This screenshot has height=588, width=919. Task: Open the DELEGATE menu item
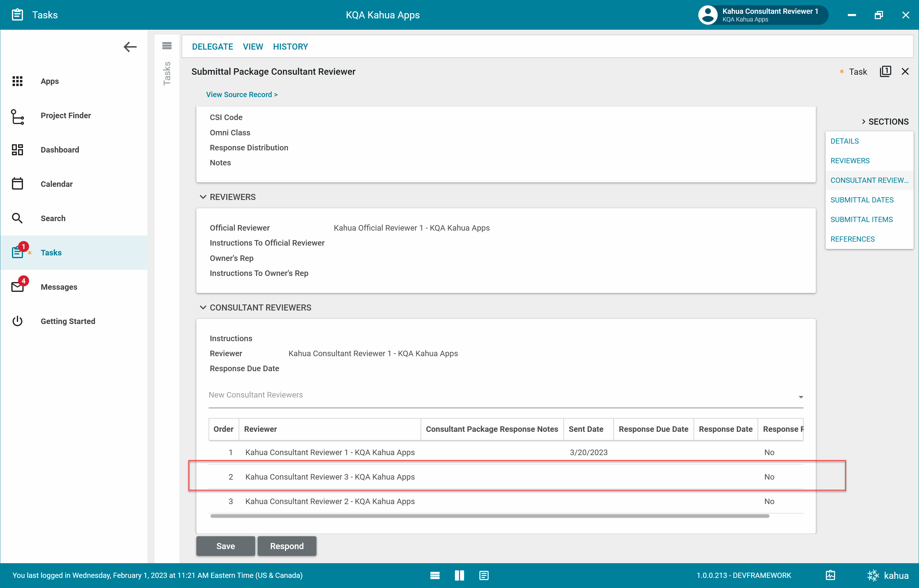(x=212, y=47)
